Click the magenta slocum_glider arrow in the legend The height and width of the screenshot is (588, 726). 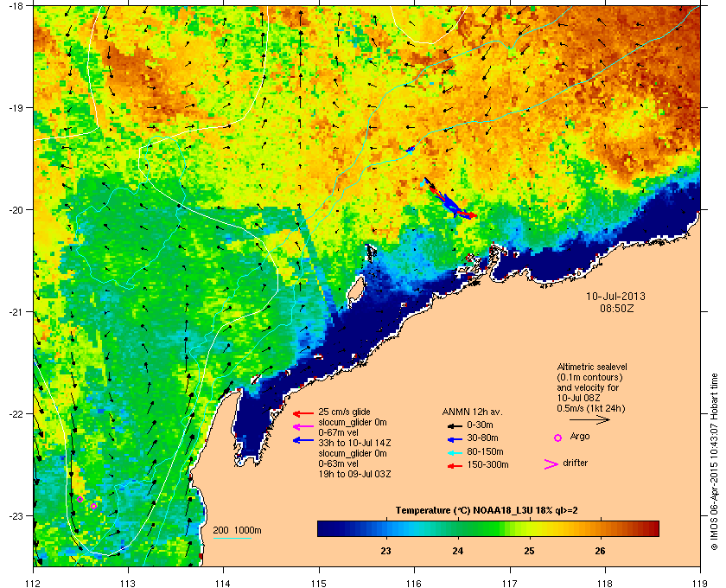(x=303, y=427)
